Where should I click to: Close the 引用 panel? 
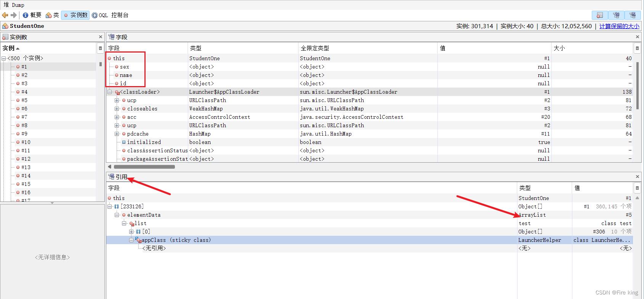pyautogui.click(x=638, y=177)
